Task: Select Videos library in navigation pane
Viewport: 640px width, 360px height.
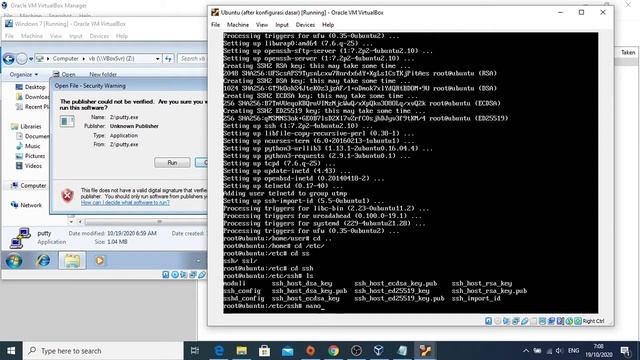Action: (29, 166)
